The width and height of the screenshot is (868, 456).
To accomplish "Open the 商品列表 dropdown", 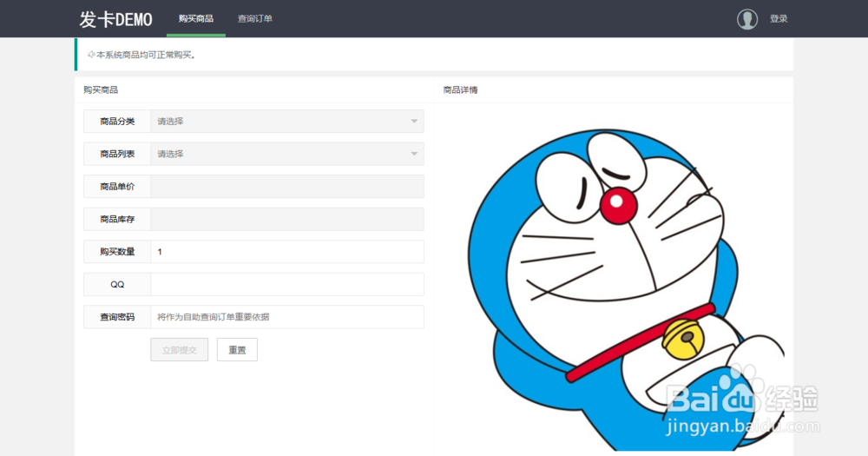I will 287,154.
